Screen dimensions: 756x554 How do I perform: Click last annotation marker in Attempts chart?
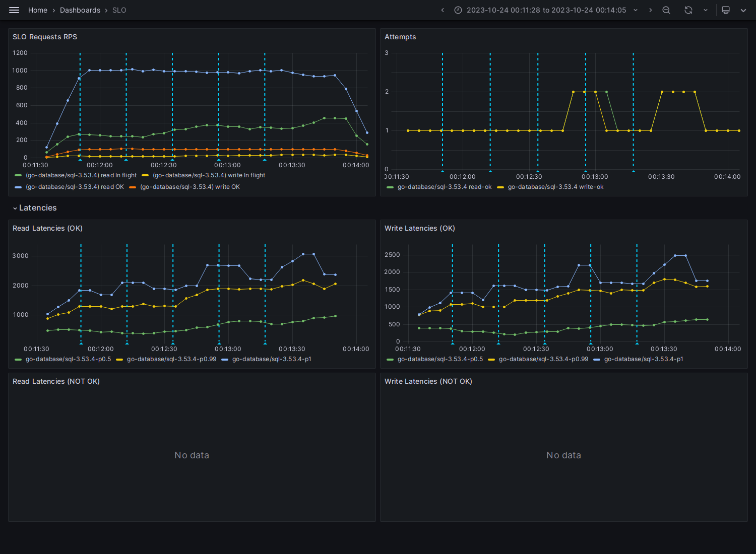634,171
